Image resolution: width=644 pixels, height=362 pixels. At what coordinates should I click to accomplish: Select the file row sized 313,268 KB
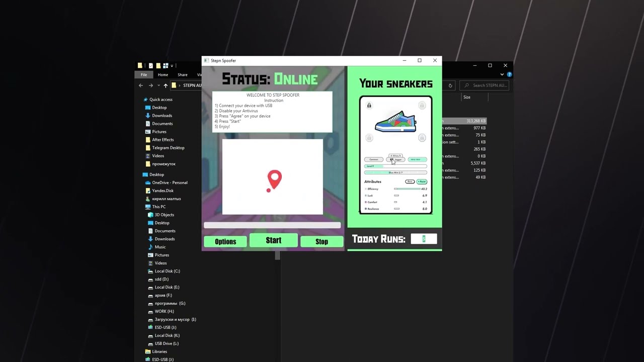coord(464,121)
